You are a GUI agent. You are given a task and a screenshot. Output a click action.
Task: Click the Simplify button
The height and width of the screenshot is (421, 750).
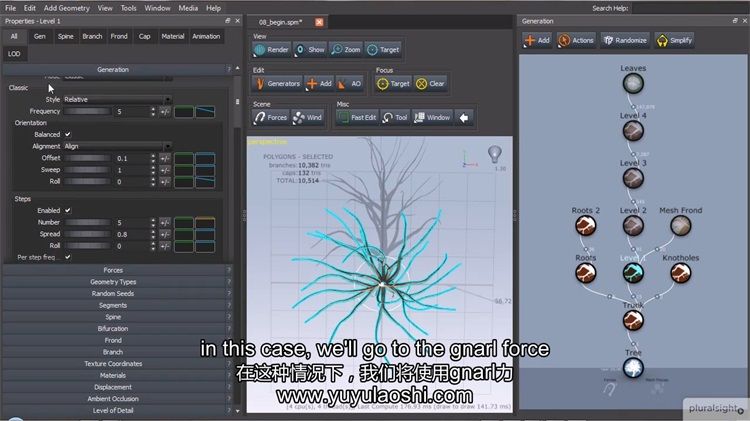[x=674, y=41]
